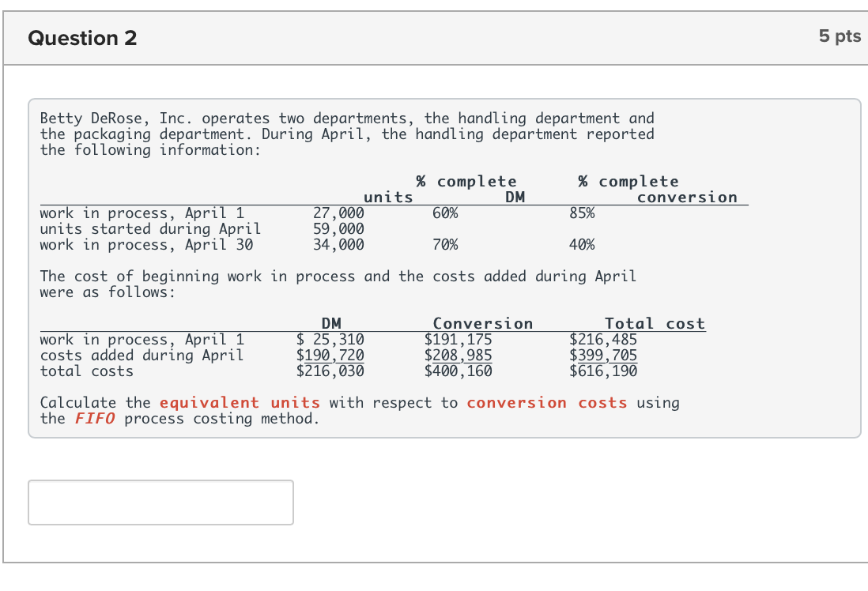868x591 pixels.
Task: Click the $216,485 total cost value
Action: click(603, 339)
